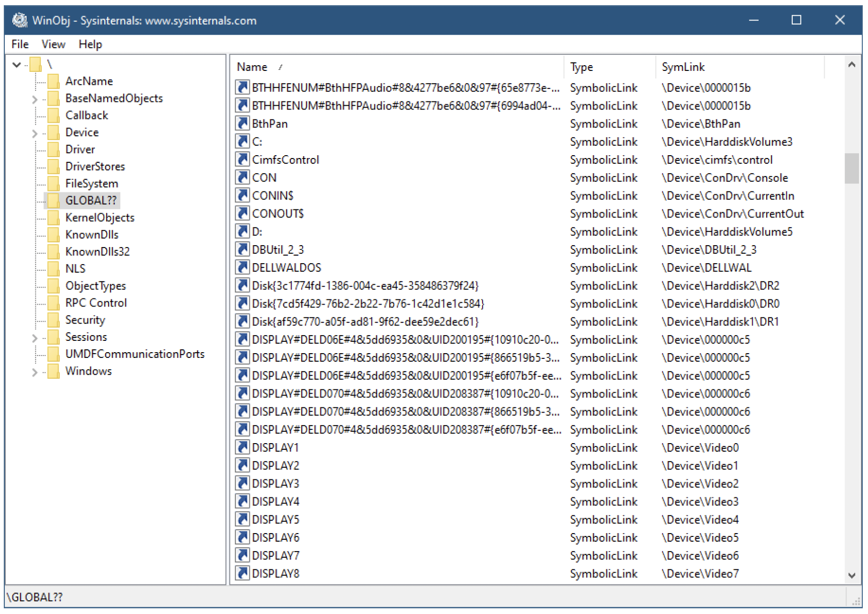Select ObjectTypes in the tree
Image resolution: width=868 pixels, height=614 pixels.
pos(96,286)
